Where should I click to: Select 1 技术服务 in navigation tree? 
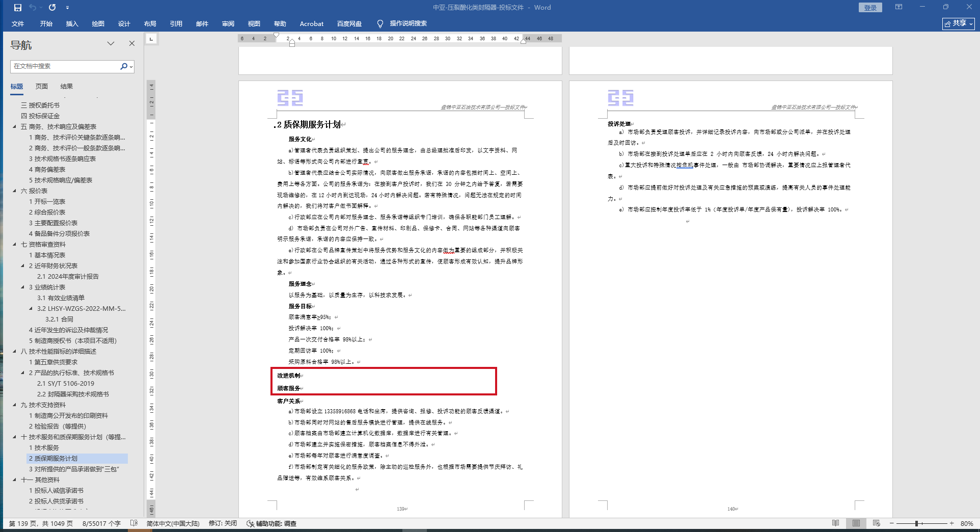[44, 448]
